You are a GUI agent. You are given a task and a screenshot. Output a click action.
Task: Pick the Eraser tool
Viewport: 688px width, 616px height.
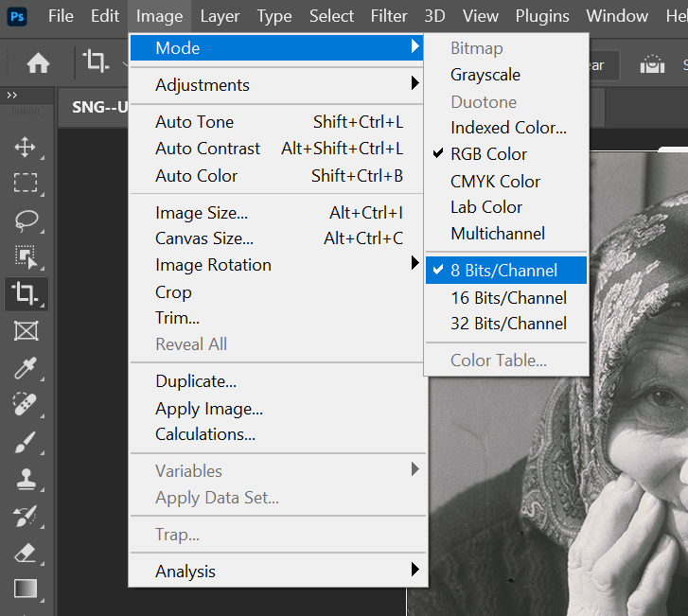[26, 553]
